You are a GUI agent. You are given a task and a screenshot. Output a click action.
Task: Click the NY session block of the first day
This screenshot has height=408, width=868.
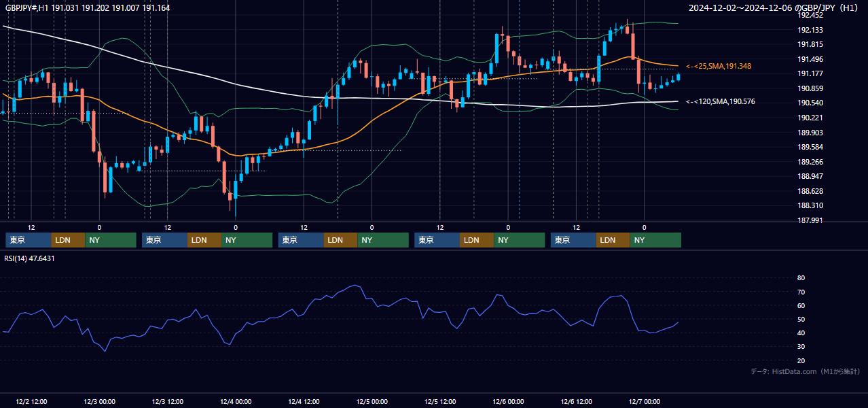click(x=111, y=240)
